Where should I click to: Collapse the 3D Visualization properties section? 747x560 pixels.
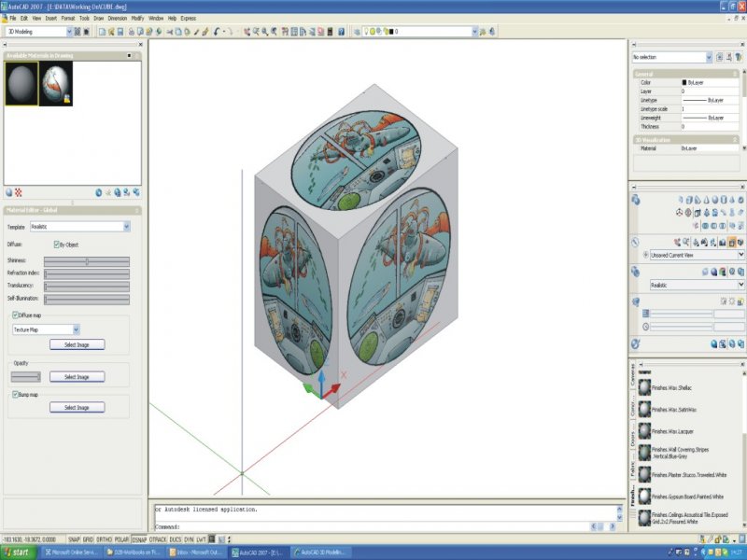(735, 139)
